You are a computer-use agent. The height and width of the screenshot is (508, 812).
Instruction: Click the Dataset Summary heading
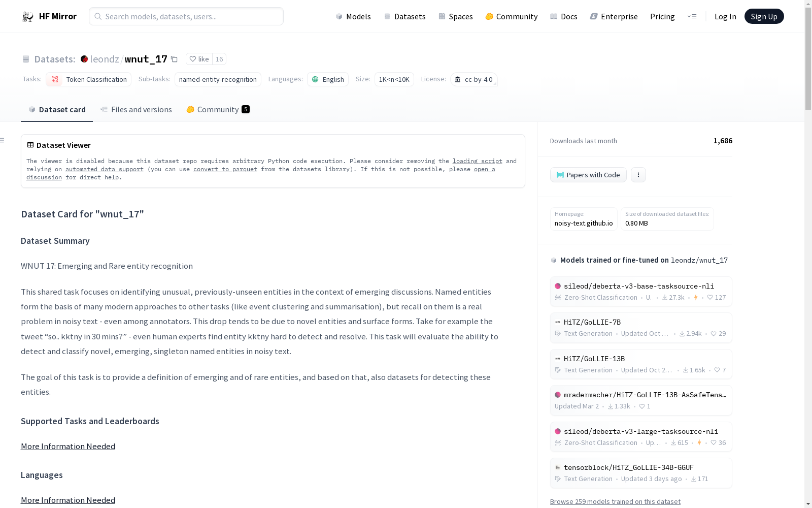55,241
